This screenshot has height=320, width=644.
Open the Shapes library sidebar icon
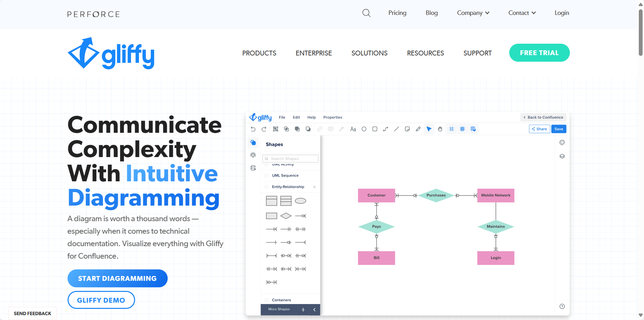click(253, 142)
